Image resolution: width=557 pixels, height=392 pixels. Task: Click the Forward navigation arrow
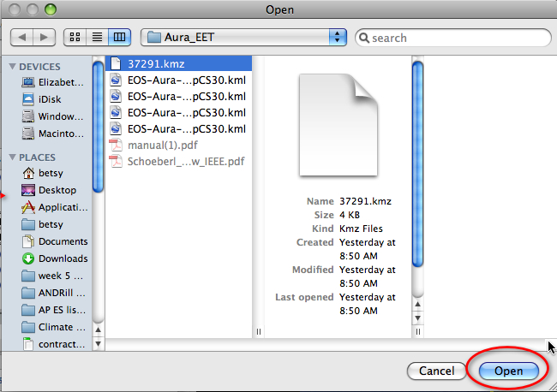(44, 38)
